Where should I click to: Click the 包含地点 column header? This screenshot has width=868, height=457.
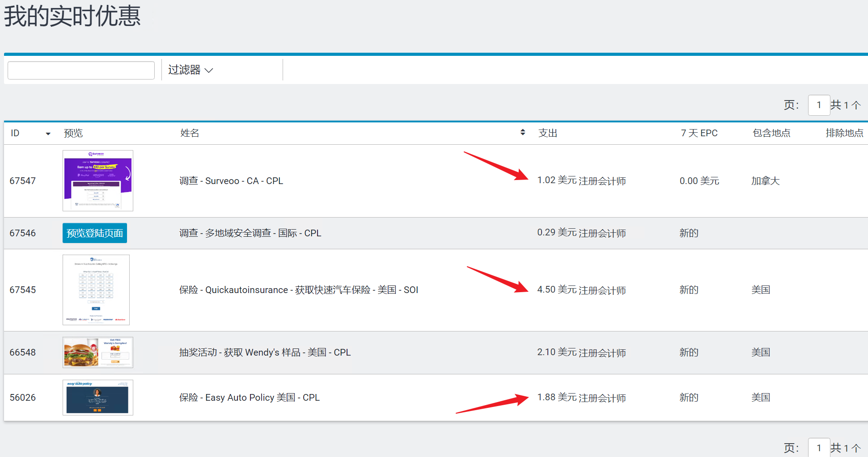[771, 133]
